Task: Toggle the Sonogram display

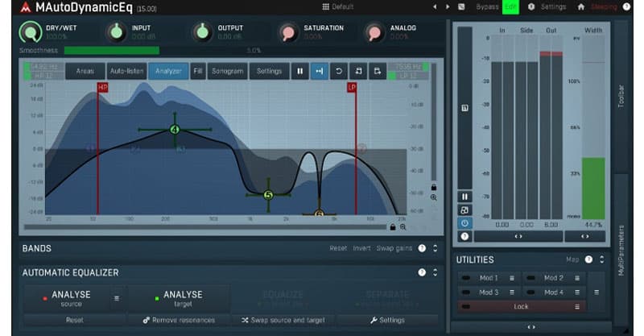Action: pyautogui.click(x=228, y=71)
